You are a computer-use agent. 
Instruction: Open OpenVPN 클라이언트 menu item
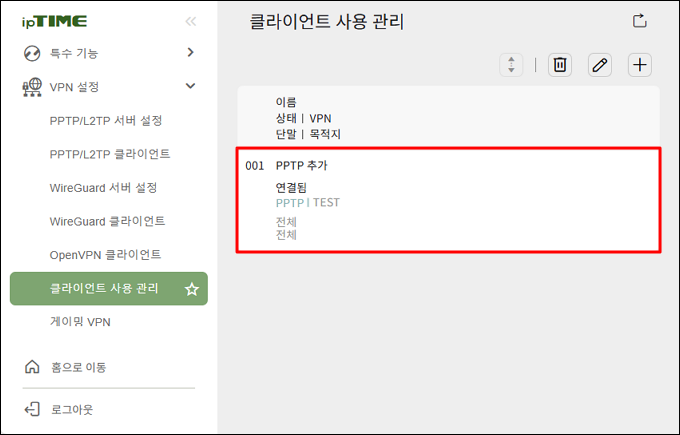pos(105,255)
